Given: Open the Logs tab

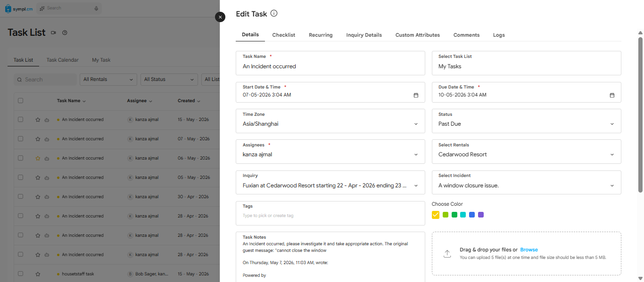Looking at the screenshot, I should pos(499,35).
